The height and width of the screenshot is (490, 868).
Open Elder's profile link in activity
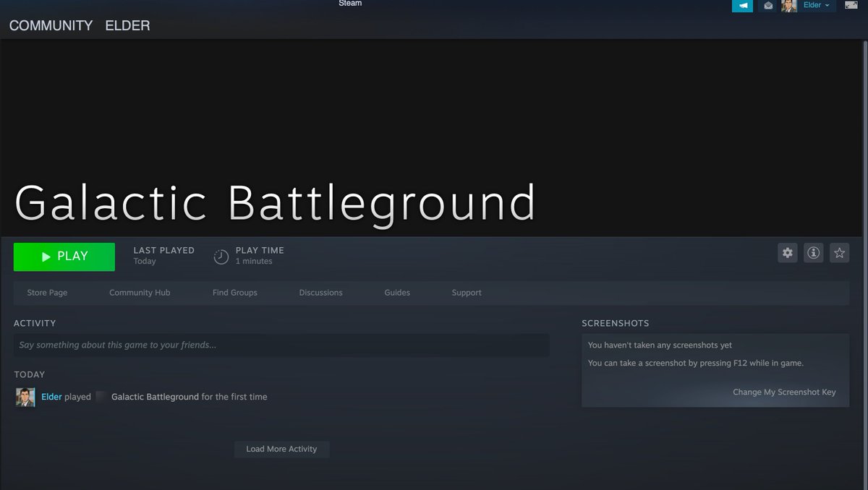[51, 397]
